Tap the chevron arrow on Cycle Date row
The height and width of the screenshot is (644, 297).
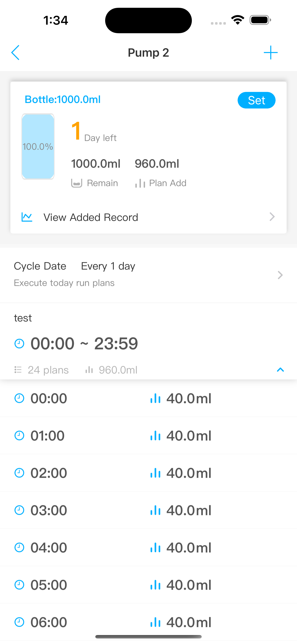click(x=280, y=275)
